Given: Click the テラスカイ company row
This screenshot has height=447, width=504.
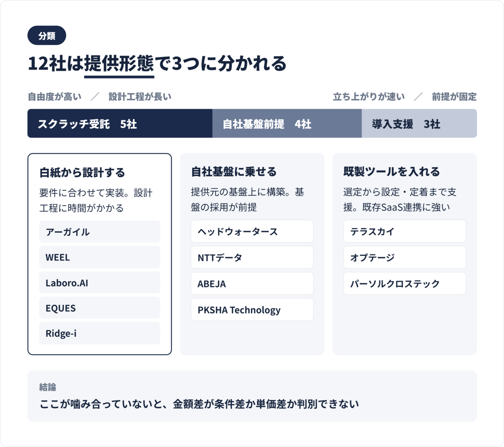Looking at the screenshot, I should tap(404, 231).
